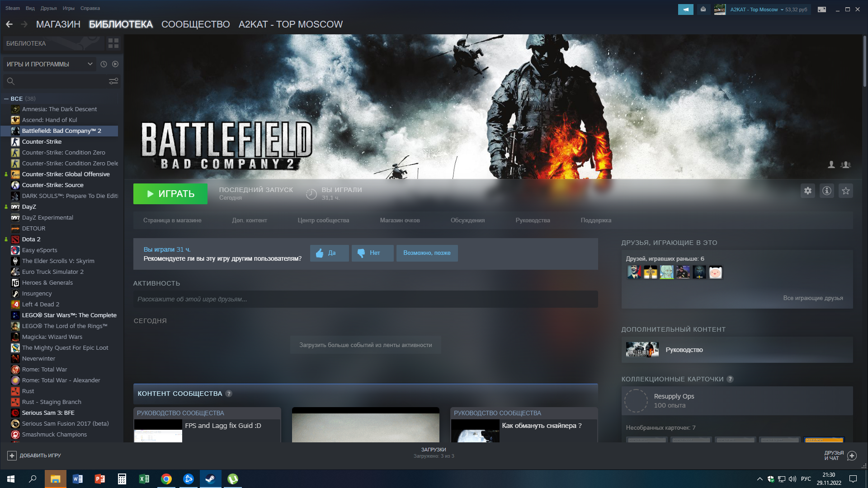Choose Возможно, позже option
Screen dimensions: 868x488
pos(427,253)
